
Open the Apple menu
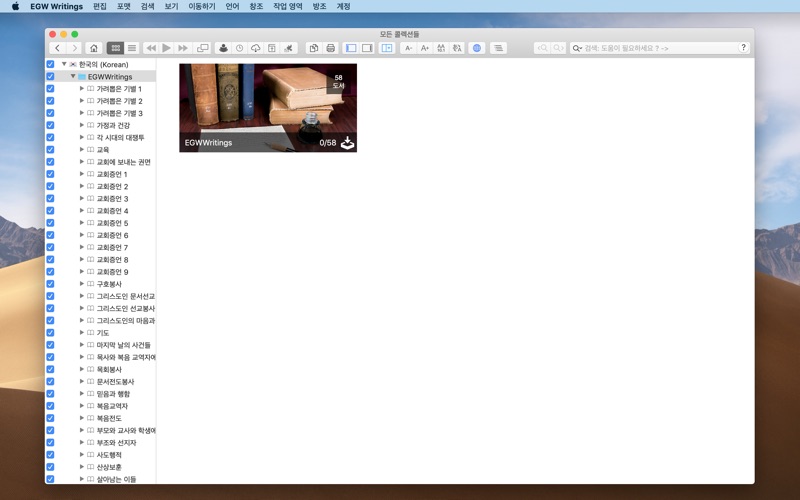(15, 6)
